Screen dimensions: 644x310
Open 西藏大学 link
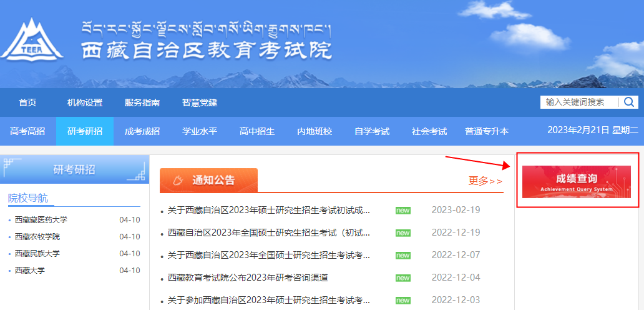click(x=29, y=271)
